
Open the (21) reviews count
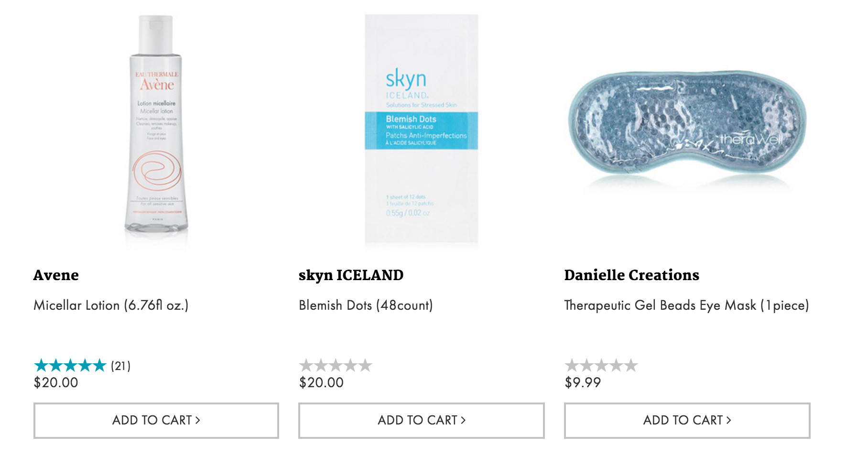[120, 366]
